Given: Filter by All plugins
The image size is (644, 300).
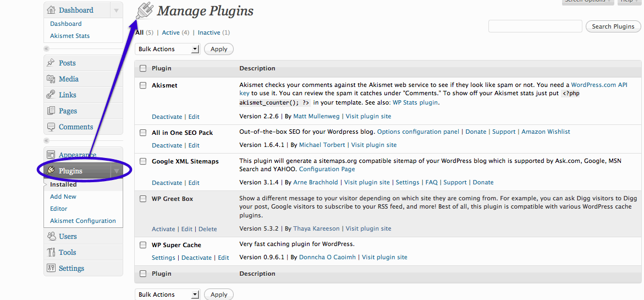Looking at the screenshot, I should tap(140, 32).
